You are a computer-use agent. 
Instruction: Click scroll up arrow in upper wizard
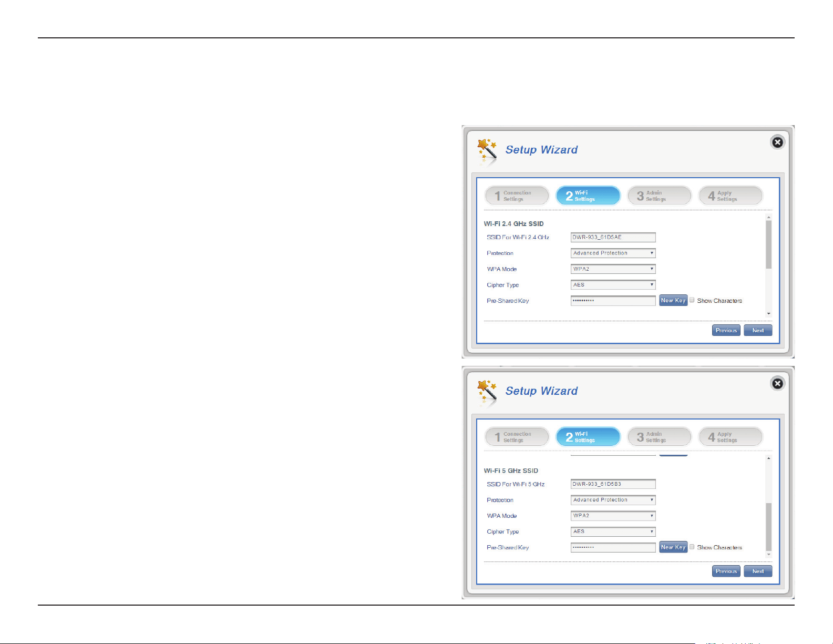(768, 217)
